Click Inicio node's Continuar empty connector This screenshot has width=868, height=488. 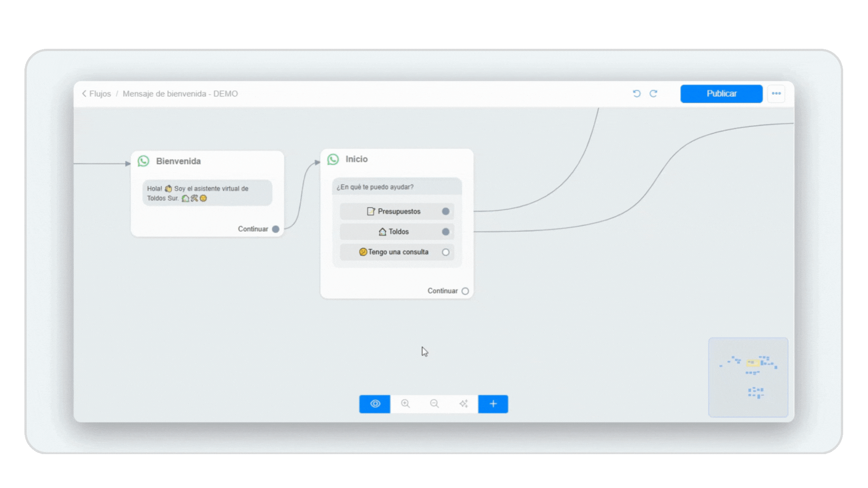465,291
